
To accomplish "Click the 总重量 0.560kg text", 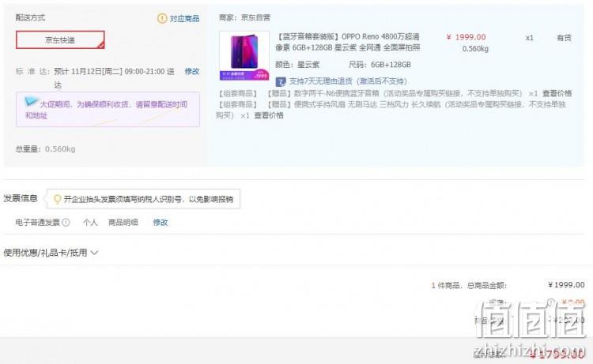I will coord(45,148).
